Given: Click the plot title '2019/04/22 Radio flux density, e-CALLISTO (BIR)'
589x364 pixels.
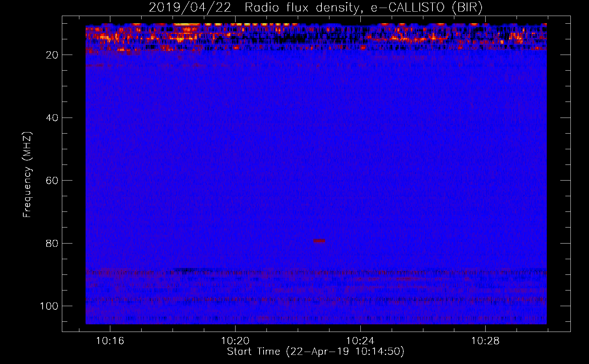Looking at the screenshot, I should click(x=316, y=8).
